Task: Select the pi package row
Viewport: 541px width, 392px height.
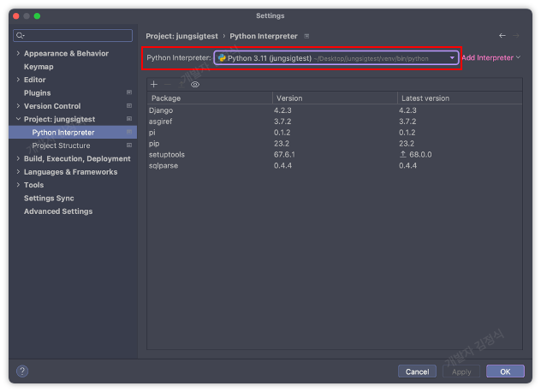Action: [335, 133]
